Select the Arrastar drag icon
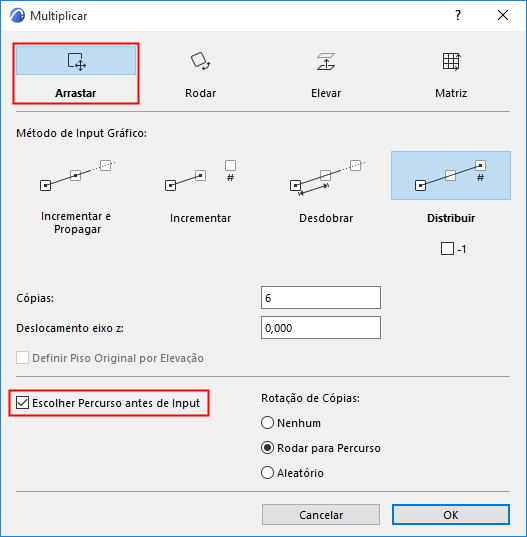 pos(76,61)
